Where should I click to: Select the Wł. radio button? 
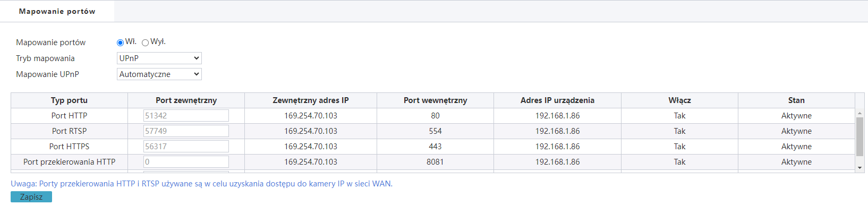pyautogui.click(x=120, y=42)
